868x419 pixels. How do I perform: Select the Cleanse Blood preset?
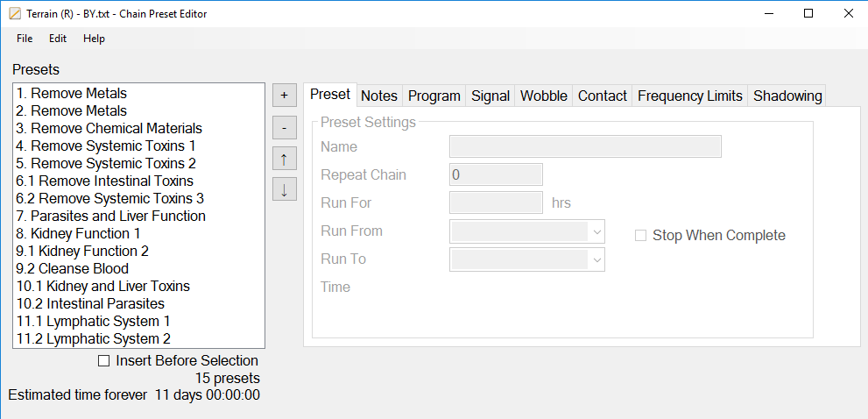[x=72, y=268]
